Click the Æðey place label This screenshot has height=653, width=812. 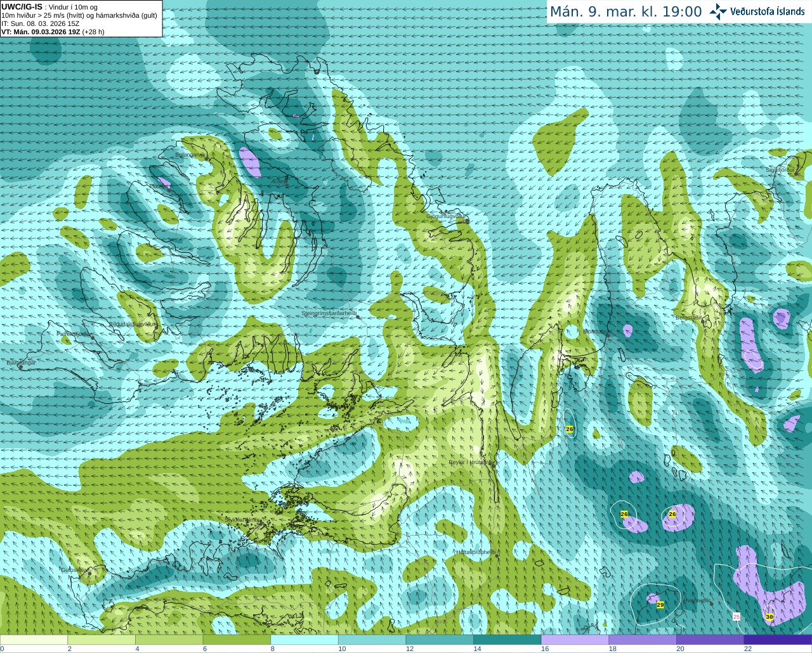pos(279,182)
